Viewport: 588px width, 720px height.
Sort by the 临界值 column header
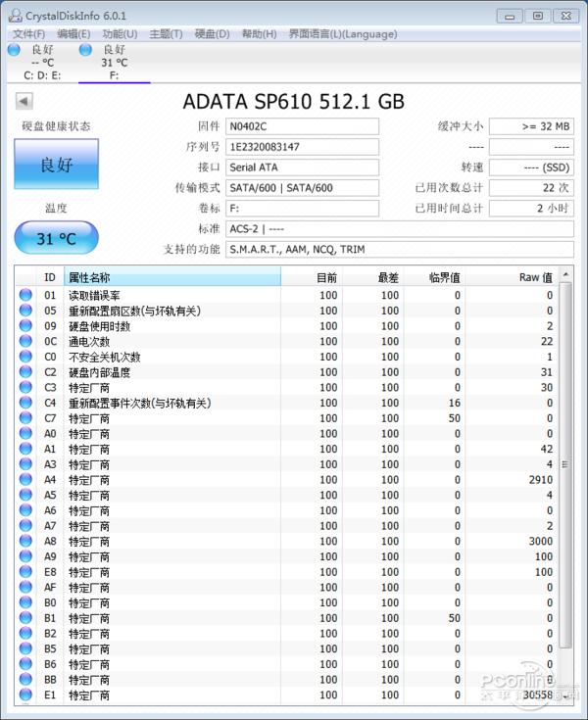(x=434, y=277)
